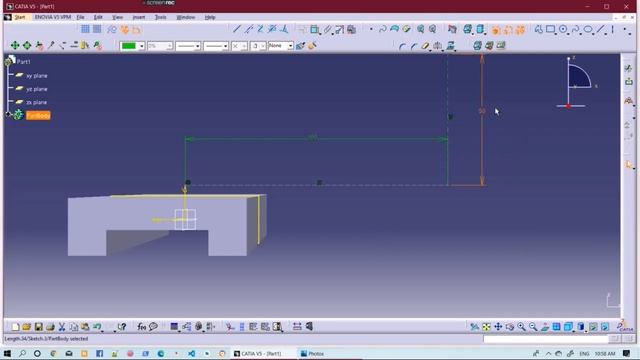Click the Paste icon
The image size is (640, 360).
[85, 327]
